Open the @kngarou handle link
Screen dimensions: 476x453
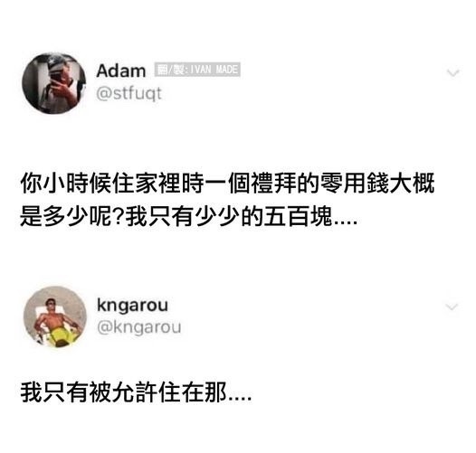(x=139, y=327)
